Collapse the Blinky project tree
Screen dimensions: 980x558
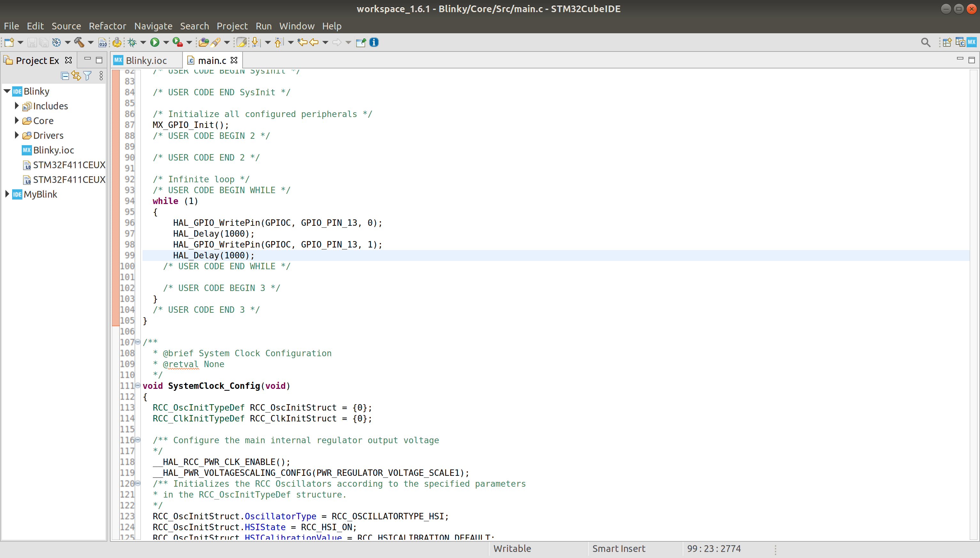pos(7,91)
